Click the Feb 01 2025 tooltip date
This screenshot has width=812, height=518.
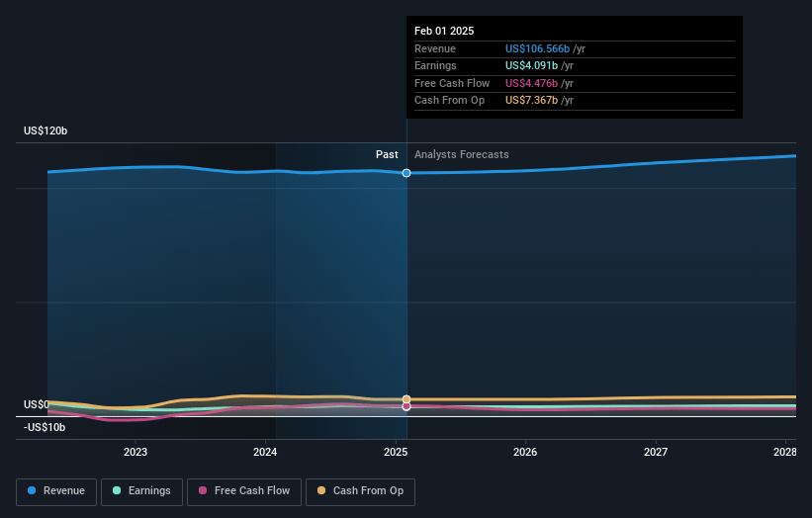click(x=444, y=31)
